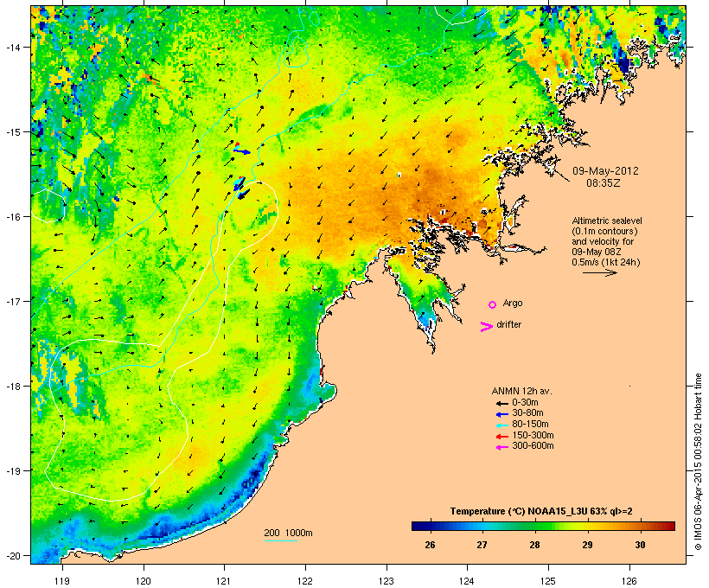This screenshot has height=588, width=709.
Task: Click the '300-600m' depth label
Action: pyautogui.click(x=533, y=445)
